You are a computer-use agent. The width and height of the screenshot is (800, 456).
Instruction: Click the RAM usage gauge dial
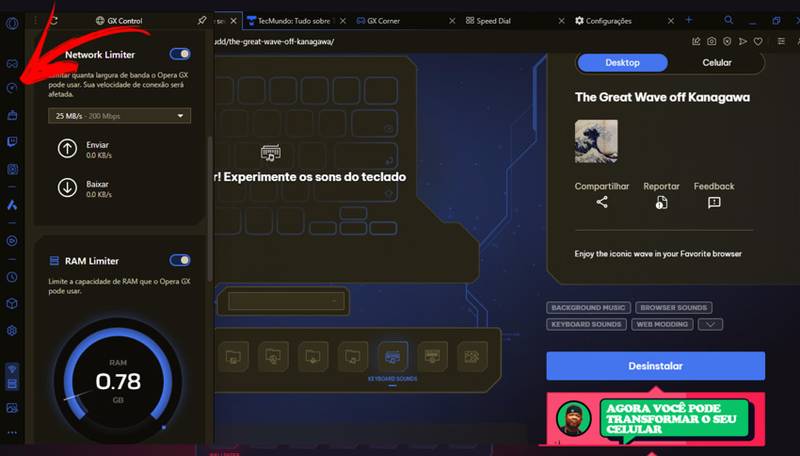click(x=118, y=381)
